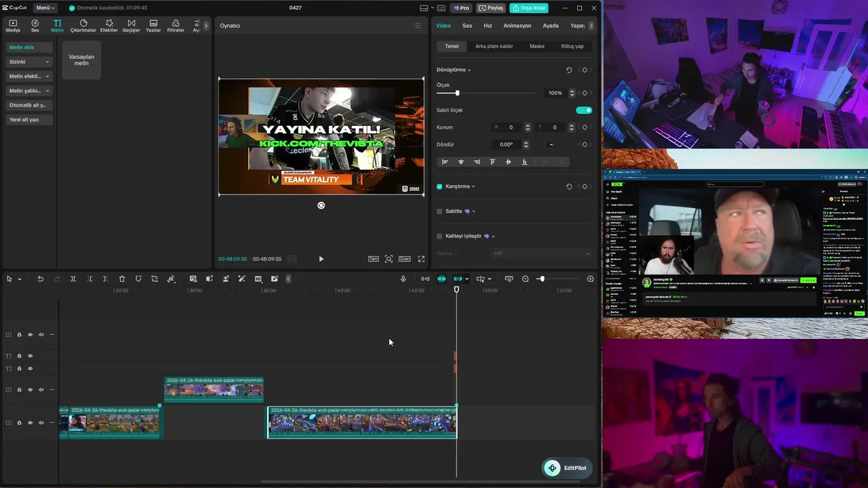
Task: Switch to the Ayarla tab
Action: pyautogui.click(x=551, y=26)
